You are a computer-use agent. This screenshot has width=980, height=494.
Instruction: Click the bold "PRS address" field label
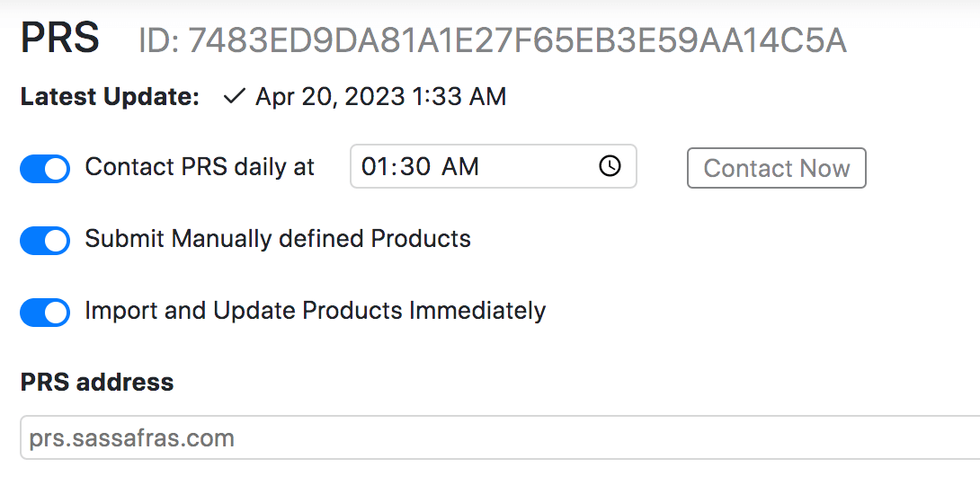97,382
